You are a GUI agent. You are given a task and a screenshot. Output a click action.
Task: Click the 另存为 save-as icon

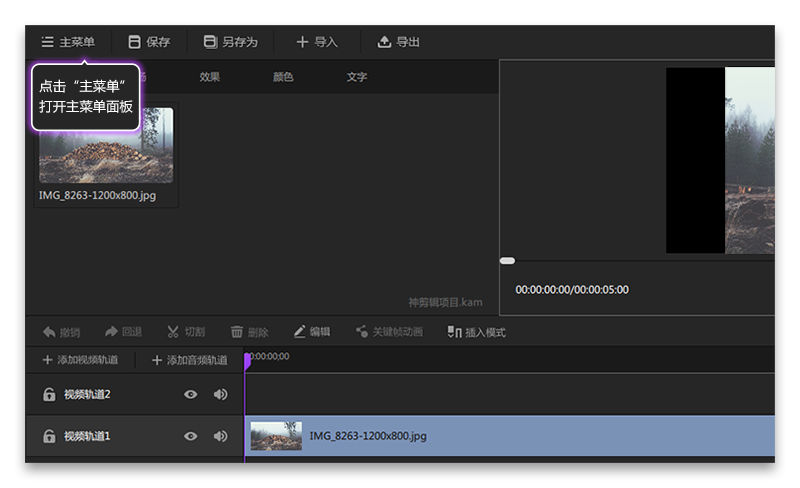[x=210, y=42]
